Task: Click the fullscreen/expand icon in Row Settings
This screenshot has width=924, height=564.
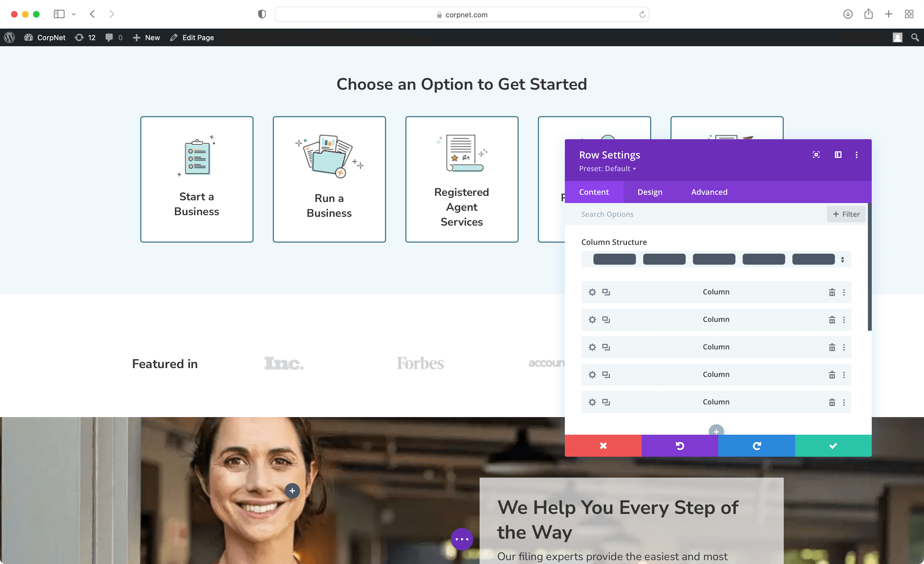Action: click(816, 155)
